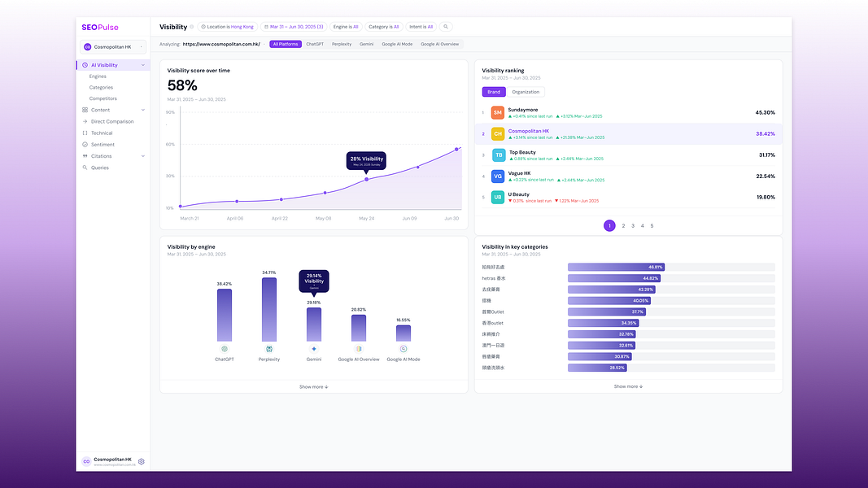Open settings gear at sidebar bottom
Screen dimensions: 868x488
pos(142,461)
